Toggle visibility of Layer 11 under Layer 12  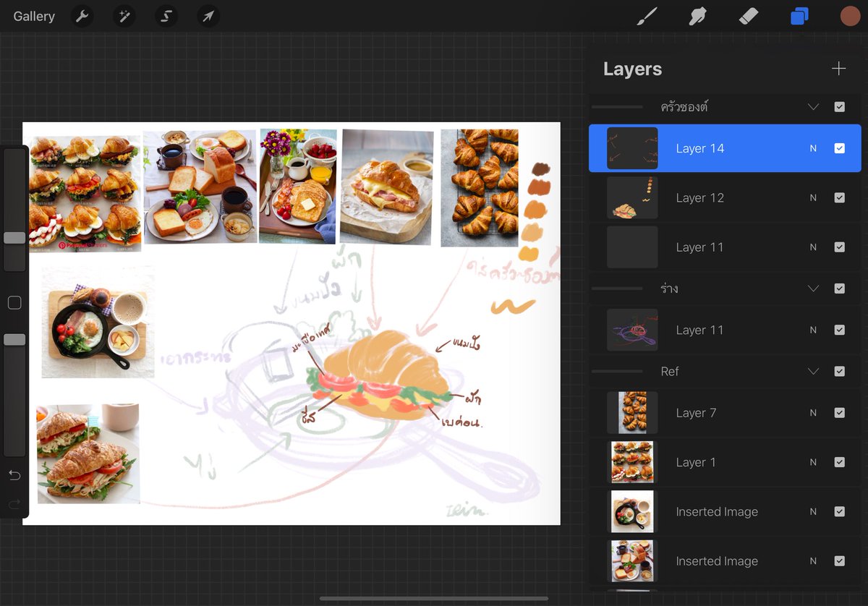(x=839, y=247)
